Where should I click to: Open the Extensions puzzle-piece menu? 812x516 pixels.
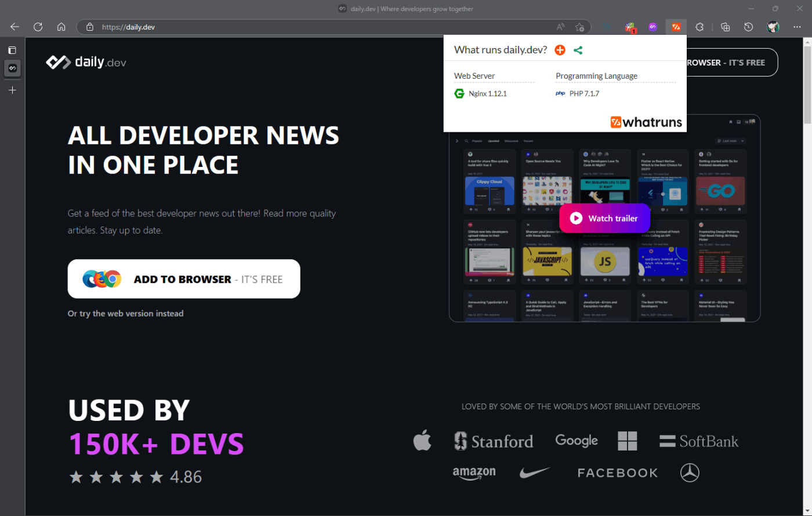pos(700,27)
